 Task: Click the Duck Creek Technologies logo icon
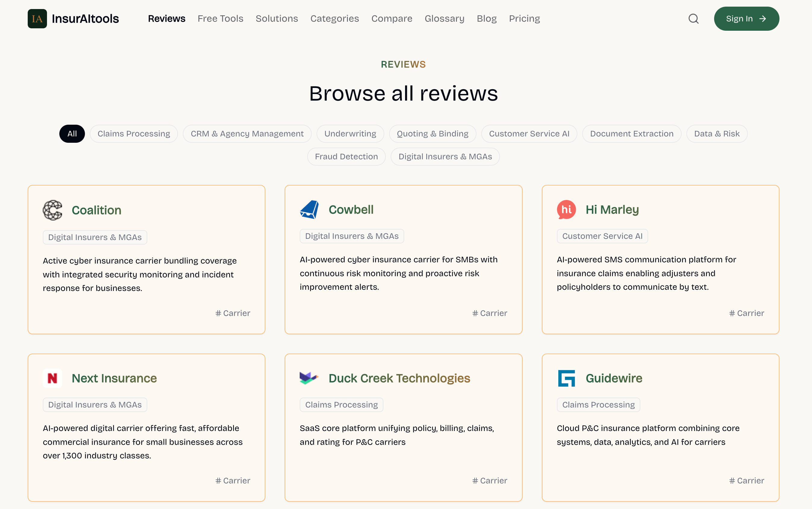click(x=309, y=378)
